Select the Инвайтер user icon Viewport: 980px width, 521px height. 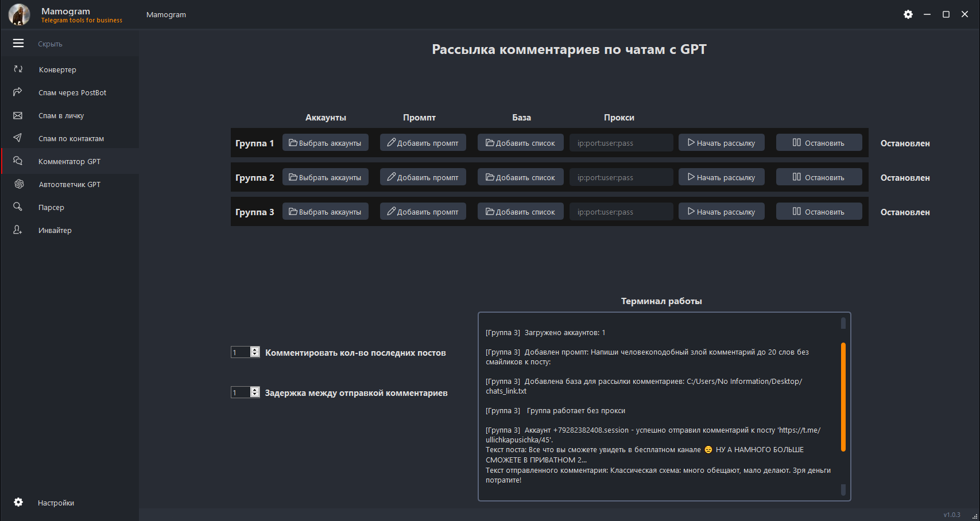(x=18, y=230)
